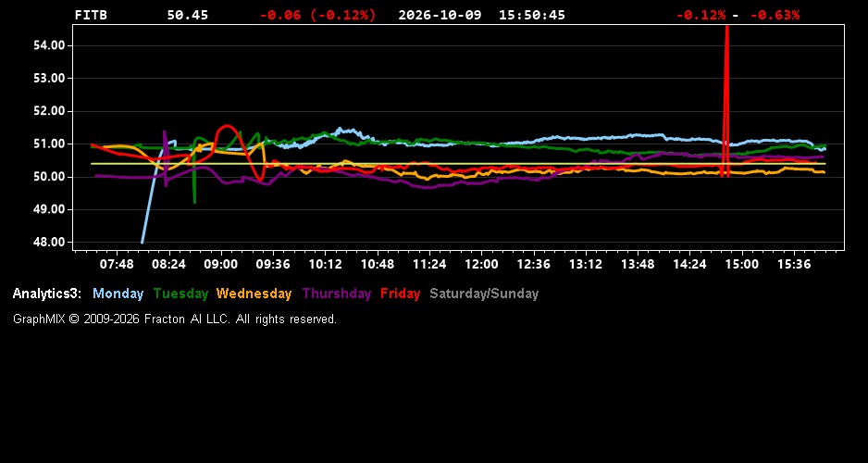Click the 49.00 y-axis label

[49, 209]
